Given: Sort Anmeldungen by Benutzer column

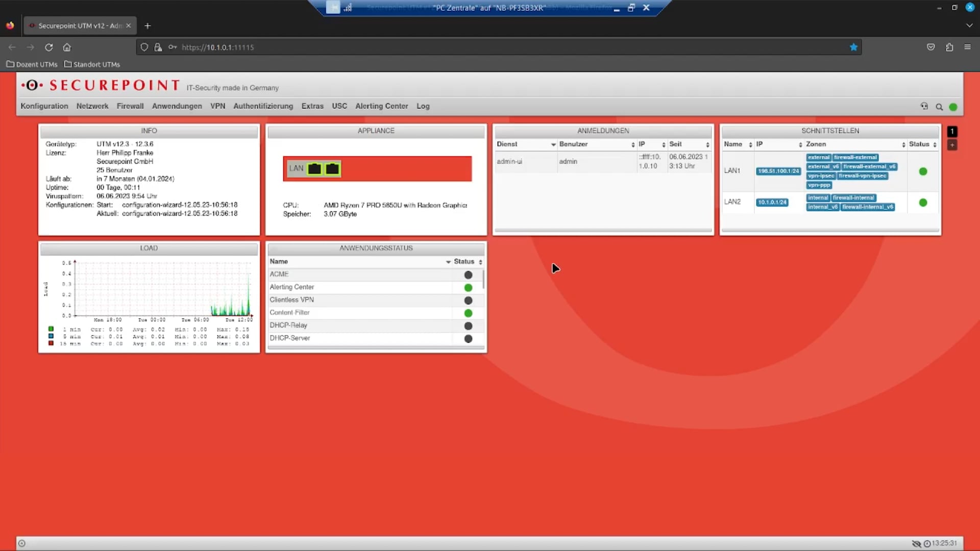Looking at the screenshot, I should pos(597,144).
